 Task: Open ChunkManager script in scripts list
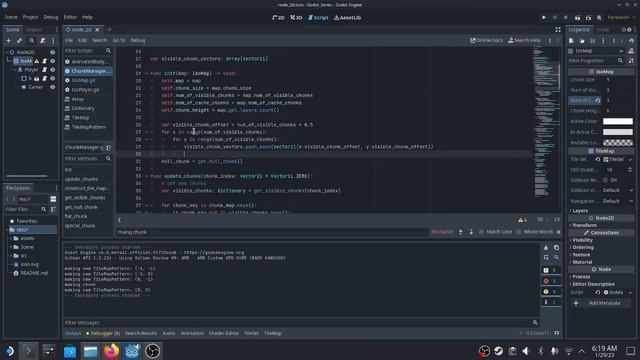[88, 71]
